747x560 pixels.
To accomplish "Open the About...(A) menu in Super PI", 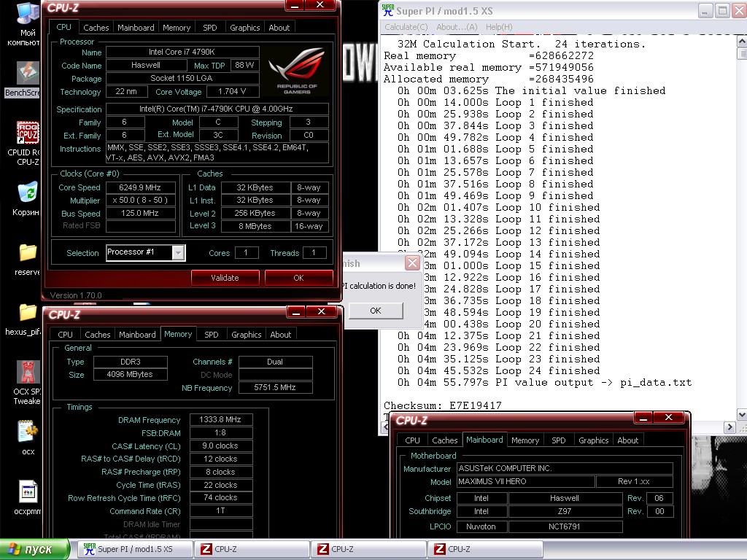I will pyautogui.click(x=457, y=27).
